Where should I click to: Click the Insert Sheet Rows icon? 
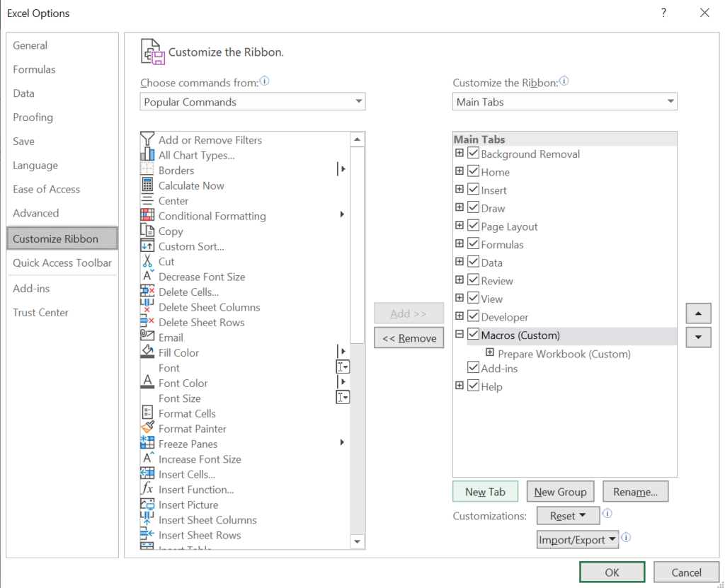tap(147, 535)
